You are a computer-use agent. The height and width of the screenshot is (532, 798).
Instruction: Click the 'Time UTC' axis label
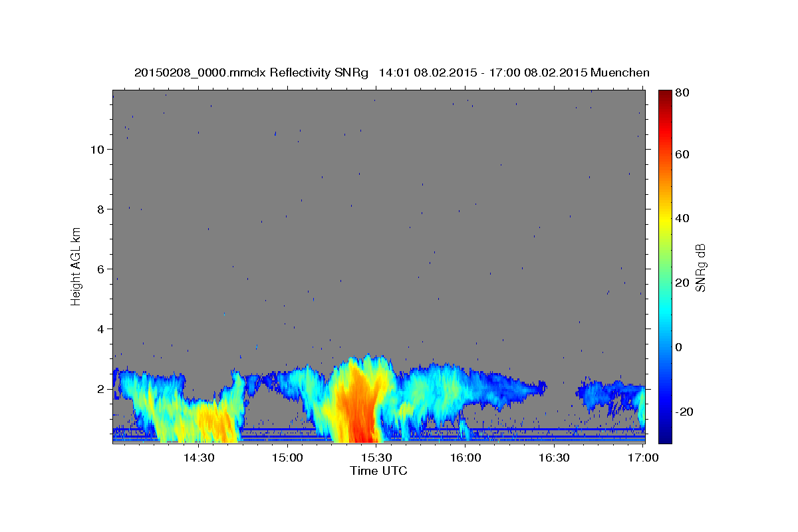point(378,471)
